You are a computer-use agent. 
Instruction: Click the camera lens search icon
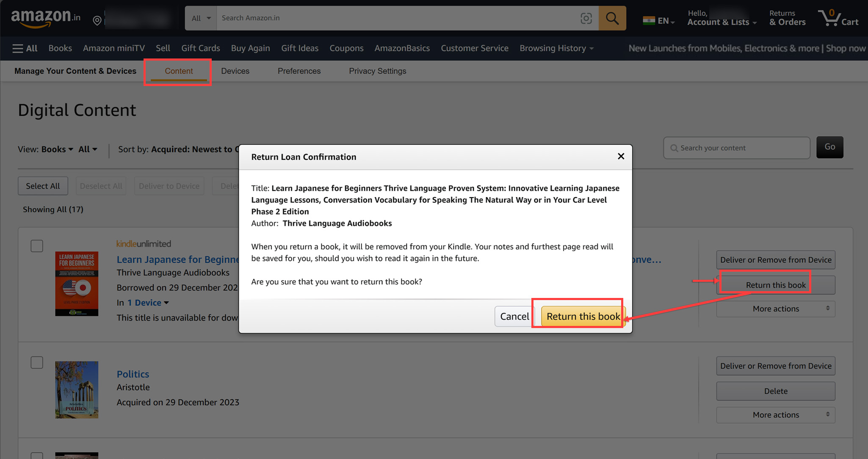[586, 18]
